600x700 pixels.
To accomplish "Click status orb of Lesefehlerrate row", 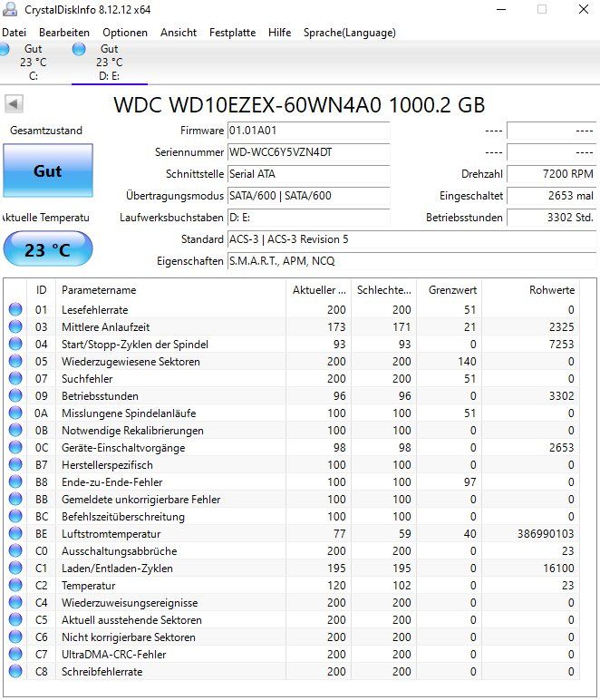I will 15,309.
